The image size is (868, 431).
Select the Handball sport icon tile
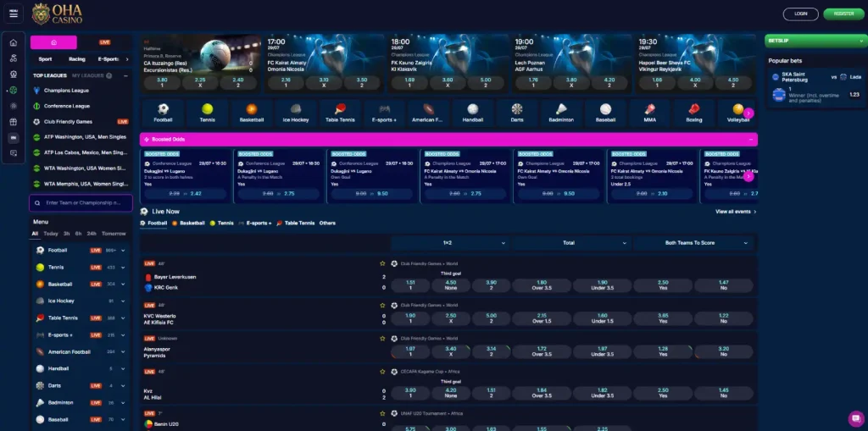[472, 113]
